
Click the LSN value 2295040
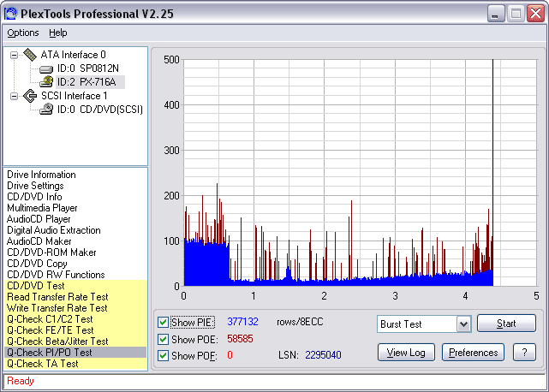(x=323, y=355)
